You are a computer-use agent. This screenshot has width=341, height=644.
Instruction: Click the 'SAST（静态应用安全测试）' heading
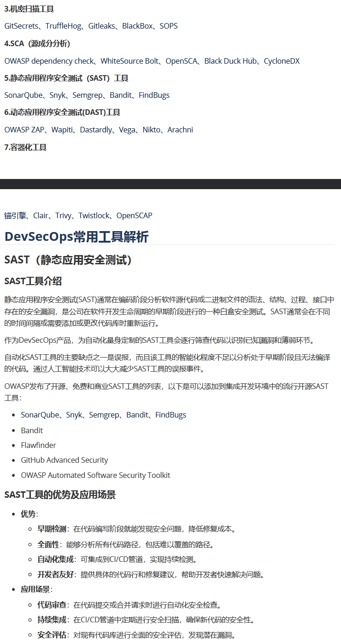pyautogui.click(x=70, y=260)
